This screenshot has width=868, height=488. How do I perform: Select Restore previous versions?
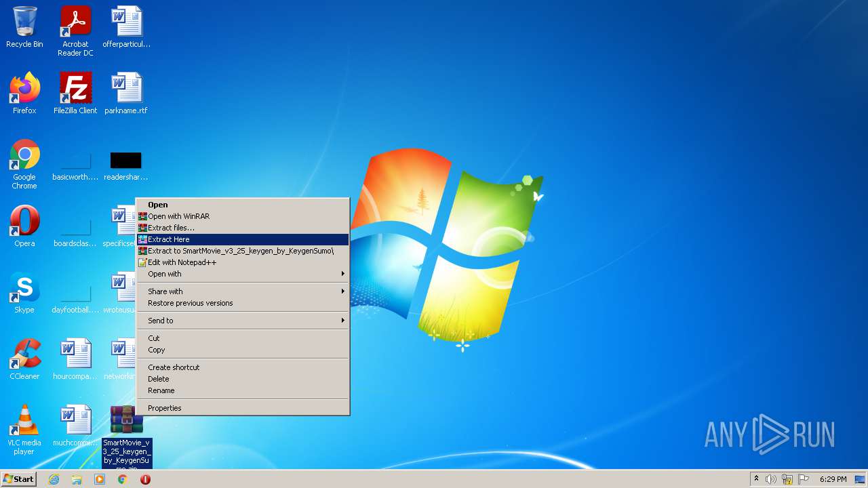(x=243, y=303)
